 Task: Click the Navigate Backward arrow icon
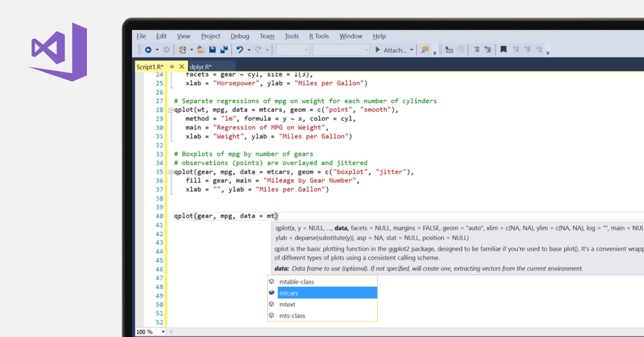[148, 50]
